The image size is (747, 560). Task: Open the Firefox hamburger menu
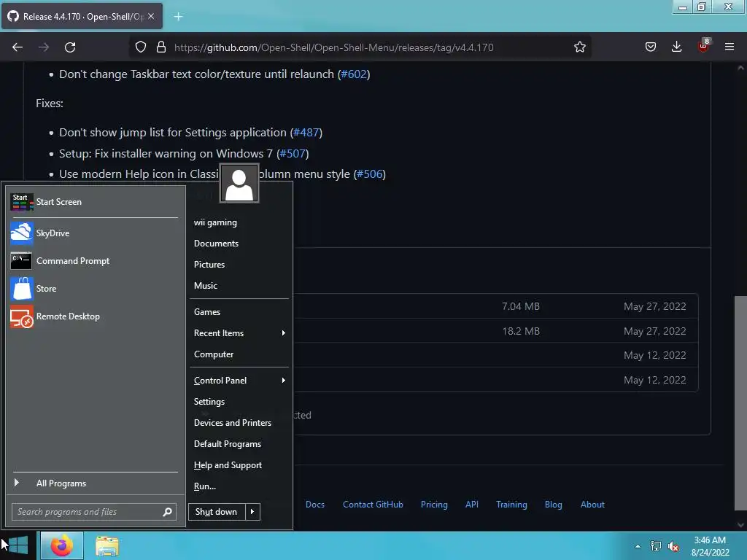pyautogui.click(x=729, y=47)
